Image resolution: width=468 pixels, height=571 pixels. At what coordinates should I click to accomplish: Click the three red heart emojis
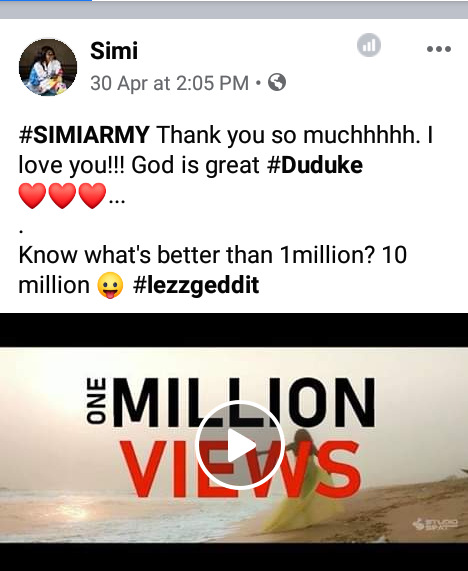click(x=62, y=196)
